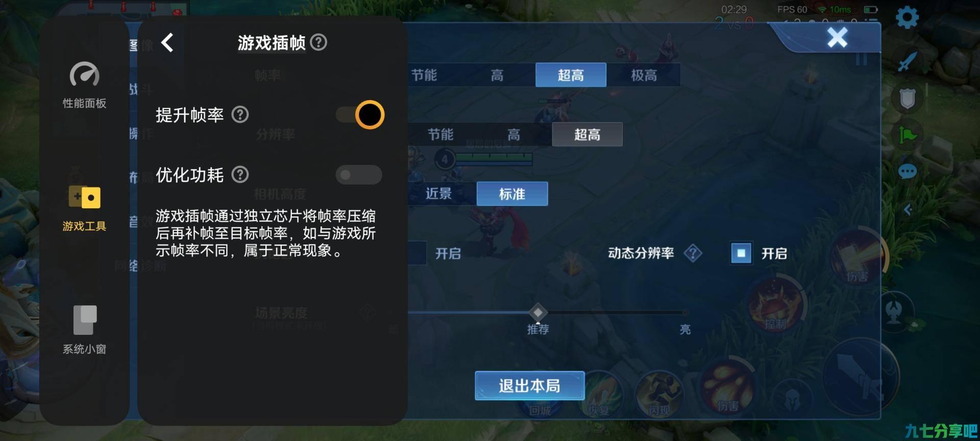
Task: Turn off the 提升帧率 toggle
Action: [x=359, y=115]
